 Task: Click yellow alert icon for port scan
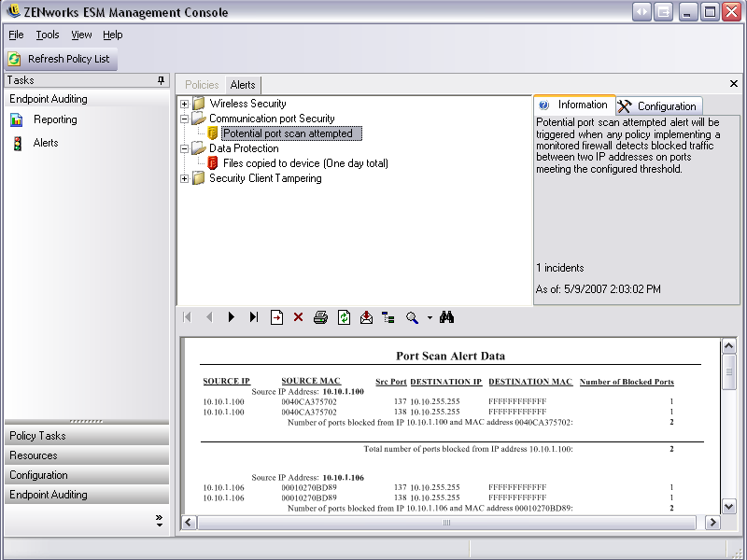[x=213, y=133]
